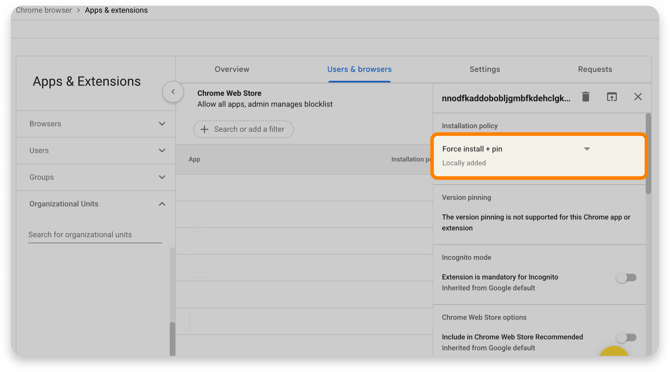The height and width of the screenshot is (372, 670).
Task: Toggle Include in Chrome Web Store Recommended
Action: (626, 337)
